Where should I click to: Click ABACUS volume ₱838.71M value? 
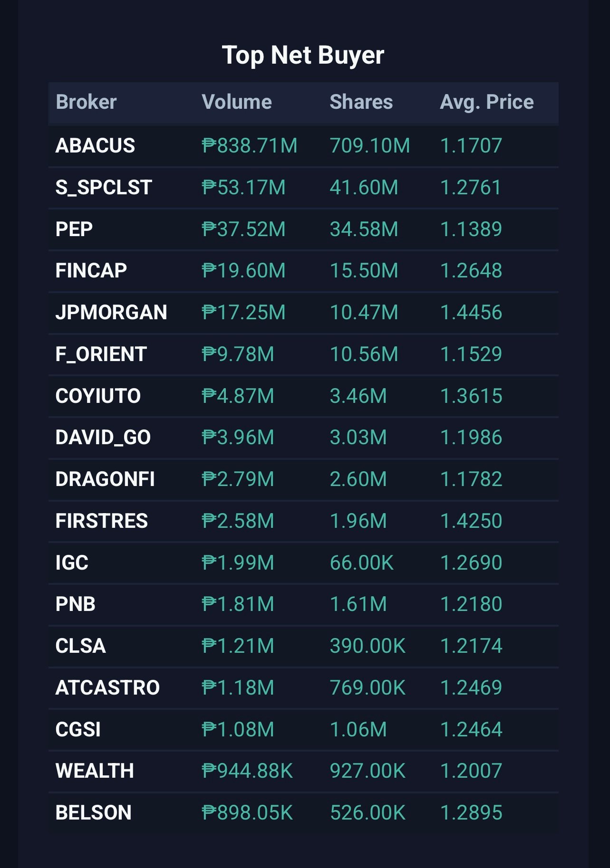click(x=250, y=146)
